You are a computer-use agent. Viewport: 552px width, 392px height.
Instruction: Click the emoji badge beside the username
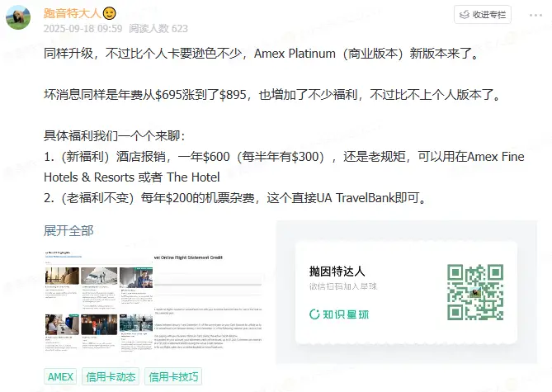(x=109, y=13)
